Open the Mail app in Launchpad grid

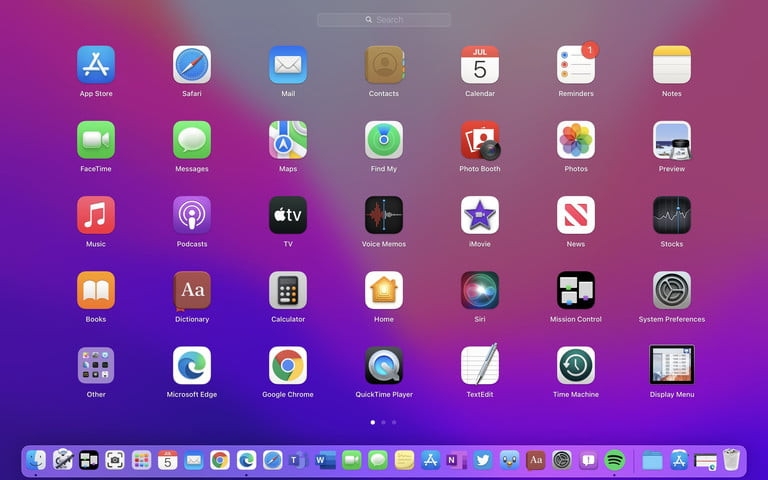pyautogui.click(x=288, y=65)
